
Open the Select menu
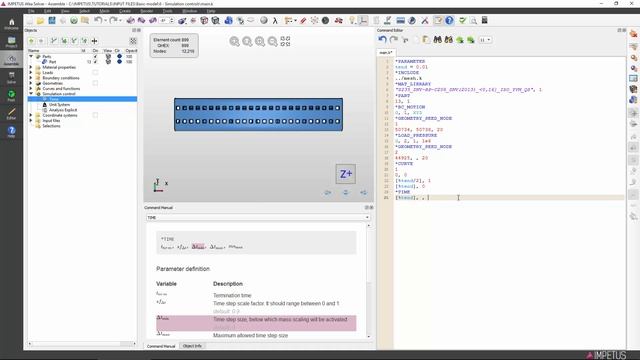pyautogui.click(x=84, y=11)
